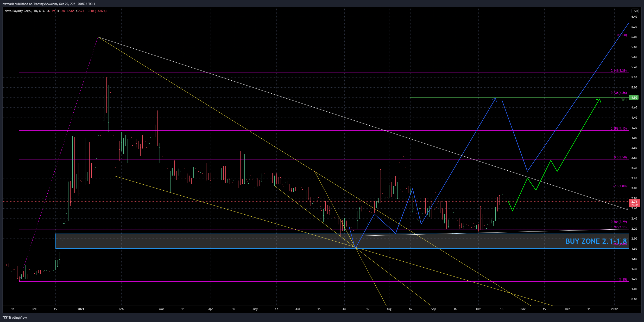Click the published-on TradingView.com header text
The width and height of the screenshot is (644, 322).
49,4
